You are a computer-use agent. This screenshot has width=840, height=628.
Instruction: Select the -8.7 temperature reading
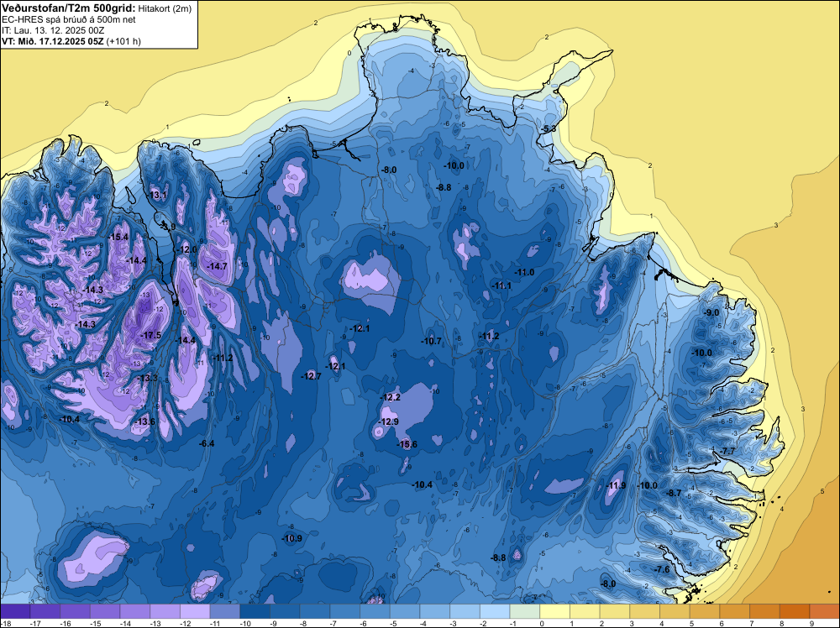tap(673, 493)
